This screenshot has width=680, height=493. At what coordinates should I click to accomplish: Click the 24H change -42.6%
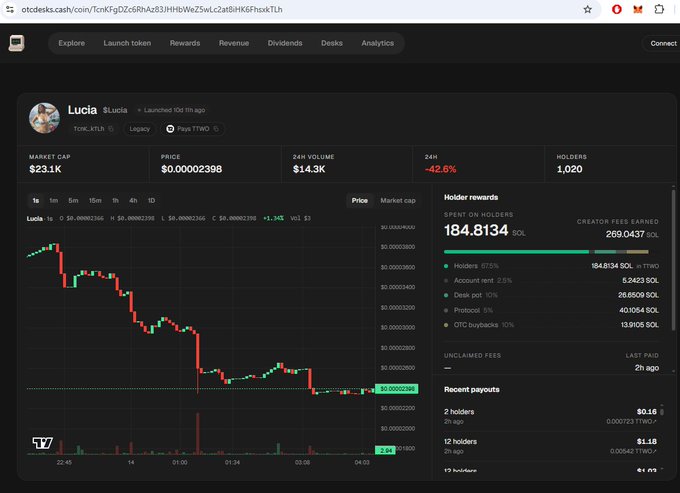(x=440, y=169)
